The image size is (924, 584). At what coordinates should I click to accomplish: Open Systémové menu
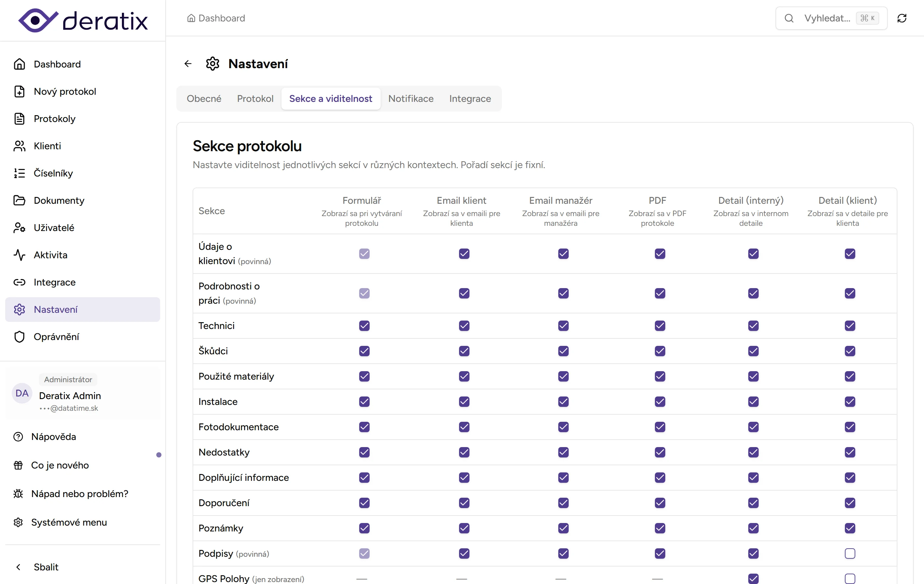(x=68, y=522)
